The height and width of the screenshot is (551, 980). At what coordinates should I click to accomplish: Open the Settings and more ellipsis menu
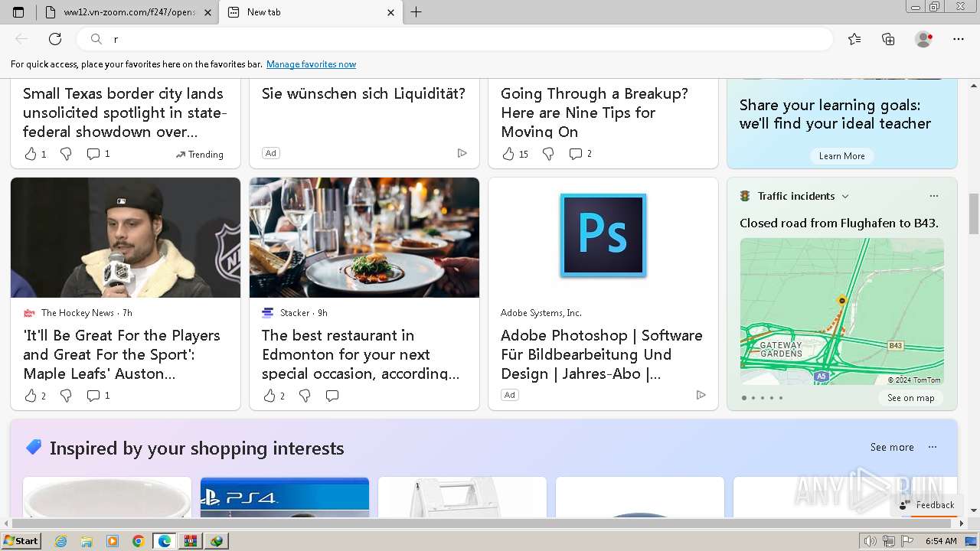[x=959, y=39]
